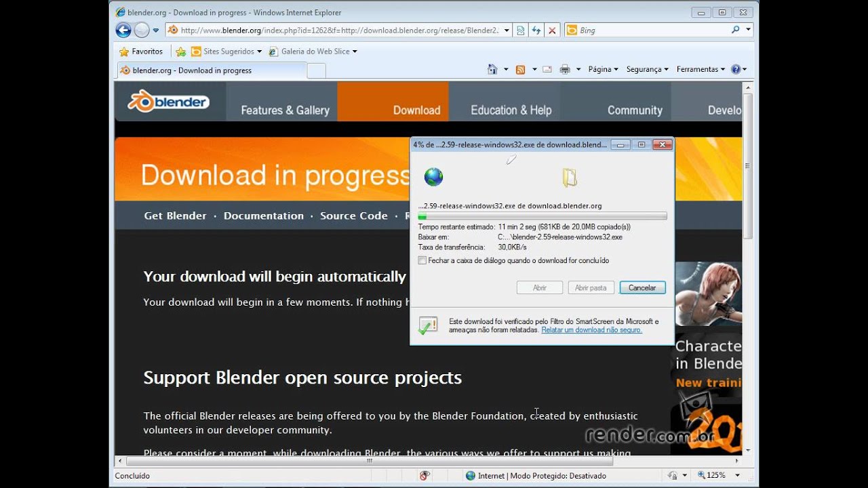Open the Features & Gallery navigation tab

click(285, 110)
